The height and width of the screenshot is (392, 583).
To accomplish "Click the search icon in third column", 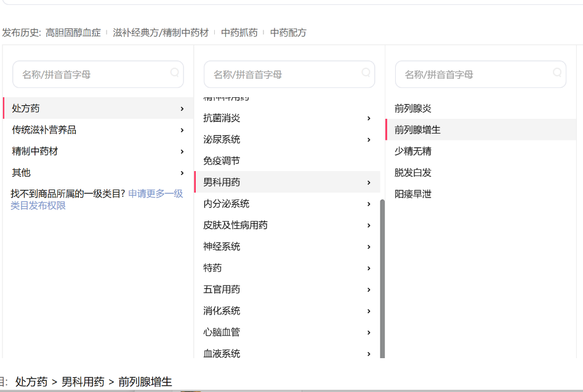I will pyautogui.click(x=557, y=73).
